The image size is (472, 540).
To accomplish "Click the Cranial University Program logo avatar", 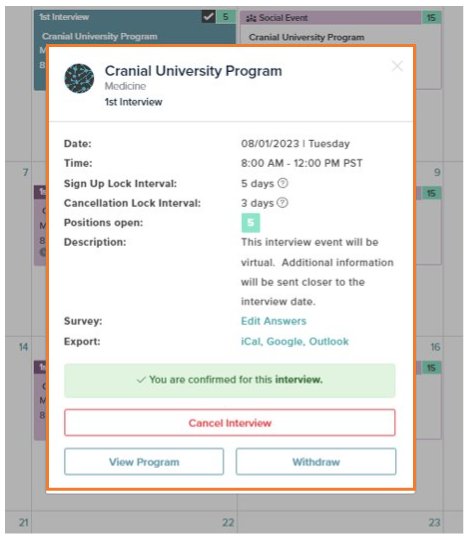I will click(x=79, y=79).
